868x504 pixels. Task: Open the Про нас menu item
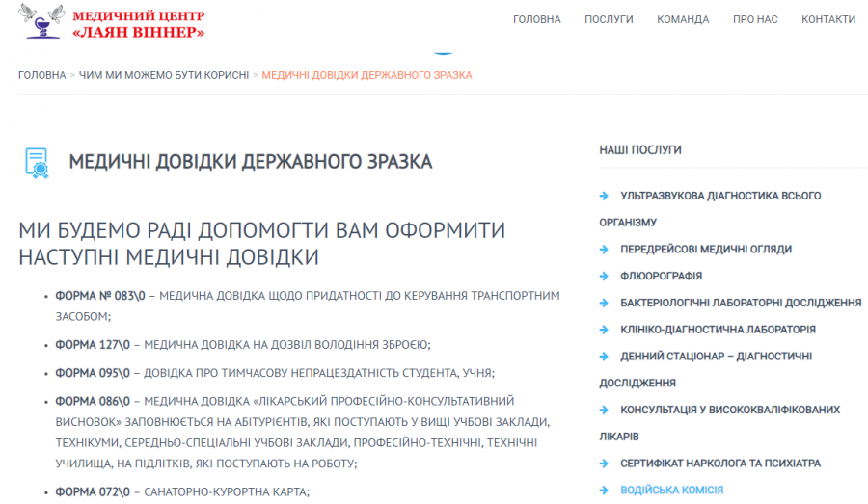coord(755,19)
